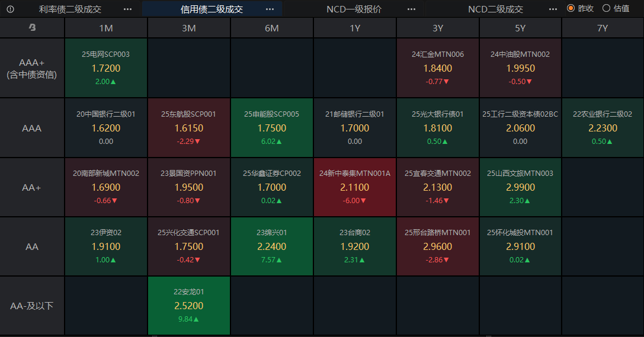Open the 23绵兴01 bond cell
Viewport: 644px width, 337px height.
(x=272, y=246)
